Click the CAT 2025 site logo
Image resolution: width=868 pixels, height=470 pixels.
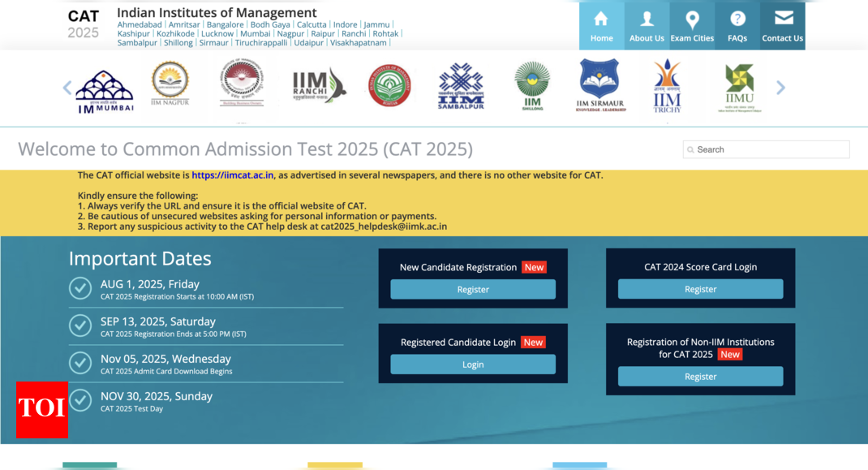(83, 24)
